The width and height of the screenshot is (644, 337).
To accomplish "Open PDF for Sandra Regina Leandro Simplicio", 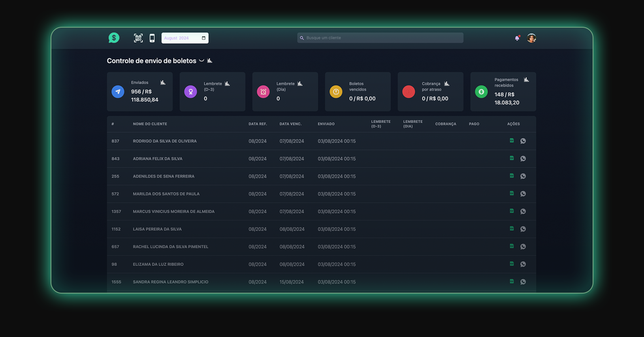I will [x=512, y=281].
